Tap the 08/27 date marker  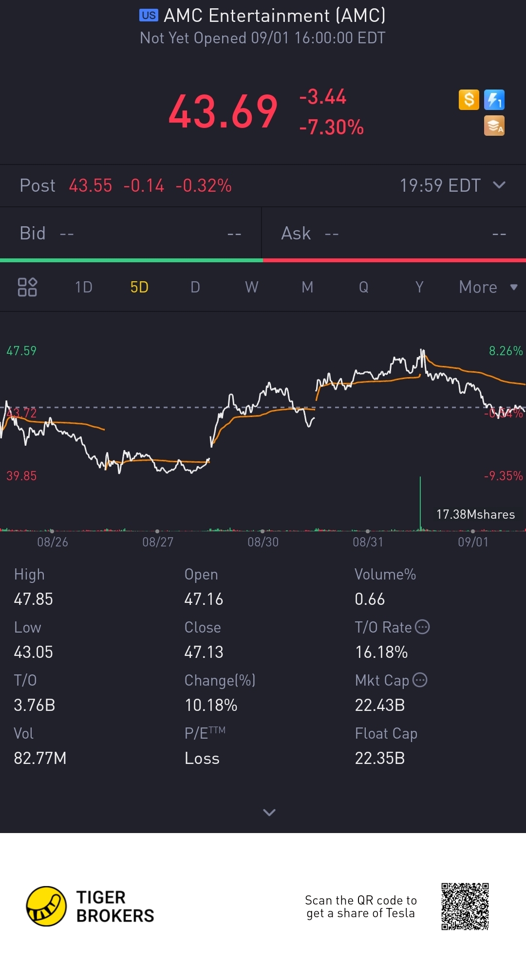[x=158, y=542]
